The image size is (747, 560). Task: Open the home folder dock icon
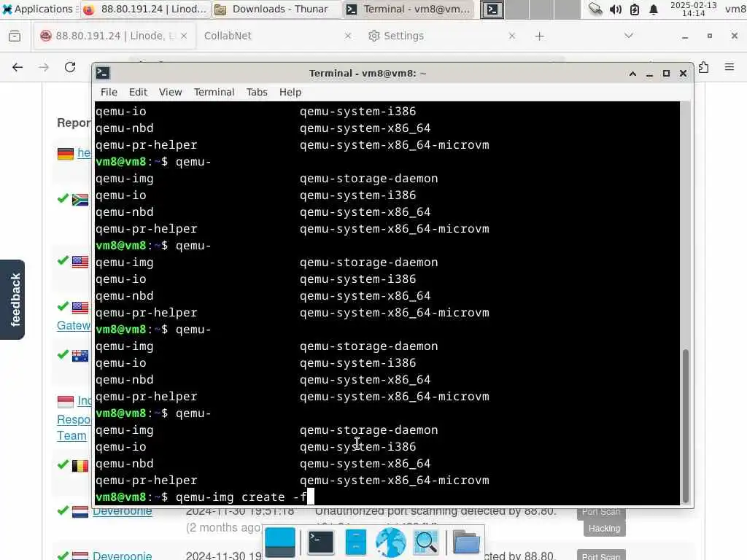[466, 542]
